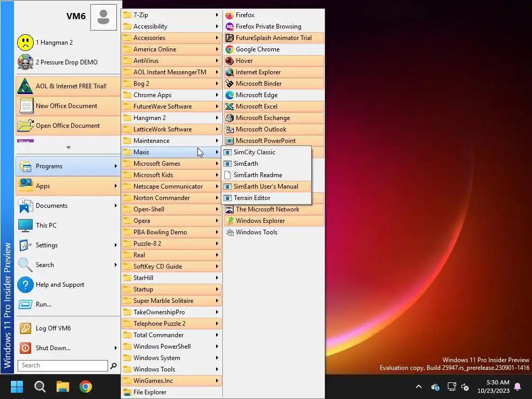The height and width of the screenshot is (399, 532).
Task: Expand Norton Commander folder
Action: pos(171,198)
